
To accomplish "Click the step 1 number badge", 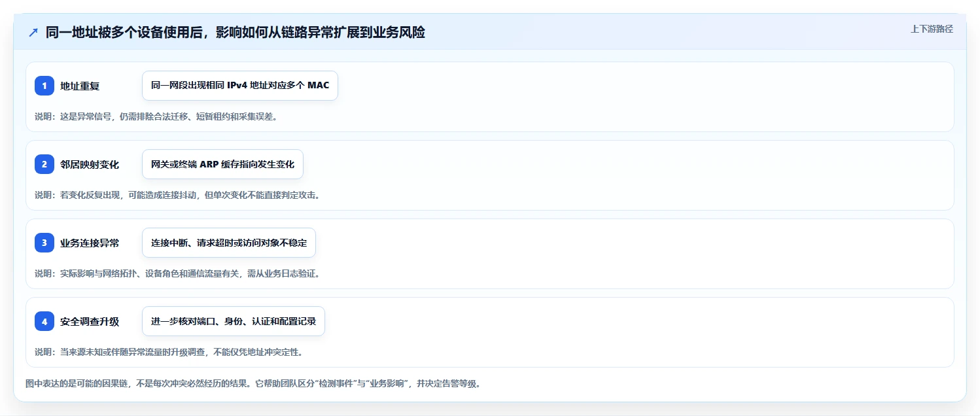I will 44,86.
